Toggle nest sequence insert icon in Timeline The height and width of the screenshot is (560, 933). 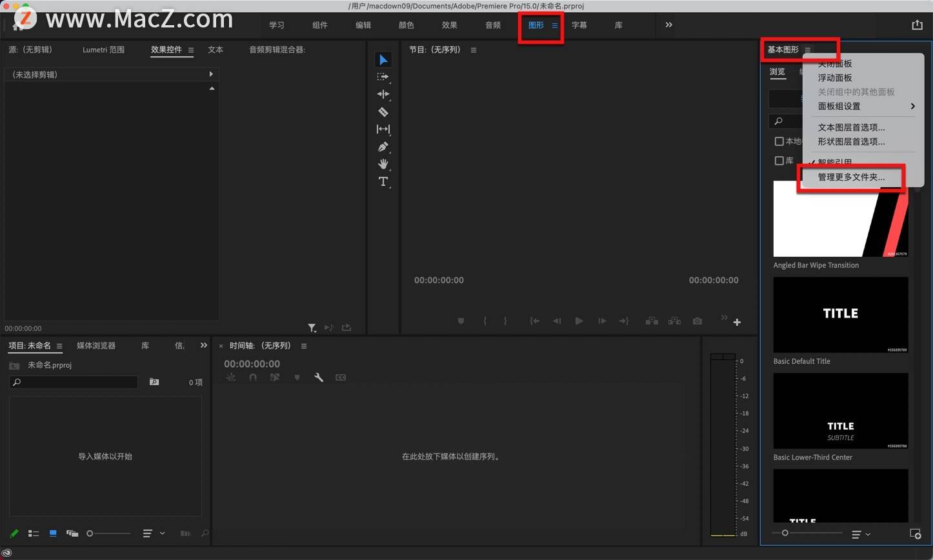231,377
